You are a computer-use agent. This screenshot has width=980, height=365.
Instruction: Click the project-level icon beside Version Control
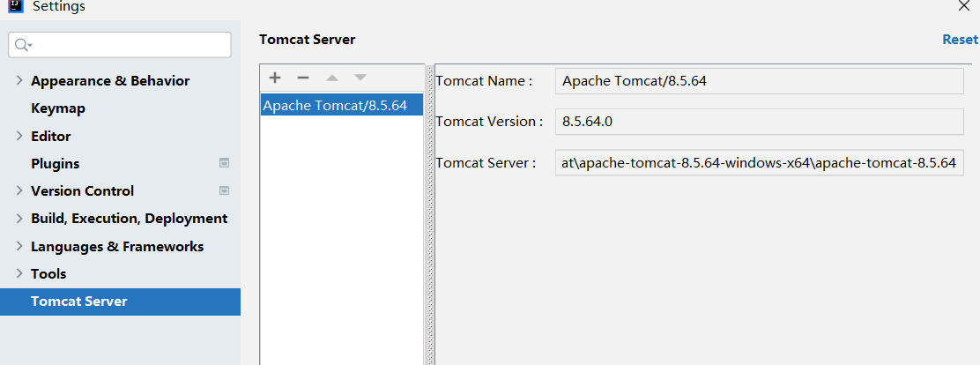(225, 190)
